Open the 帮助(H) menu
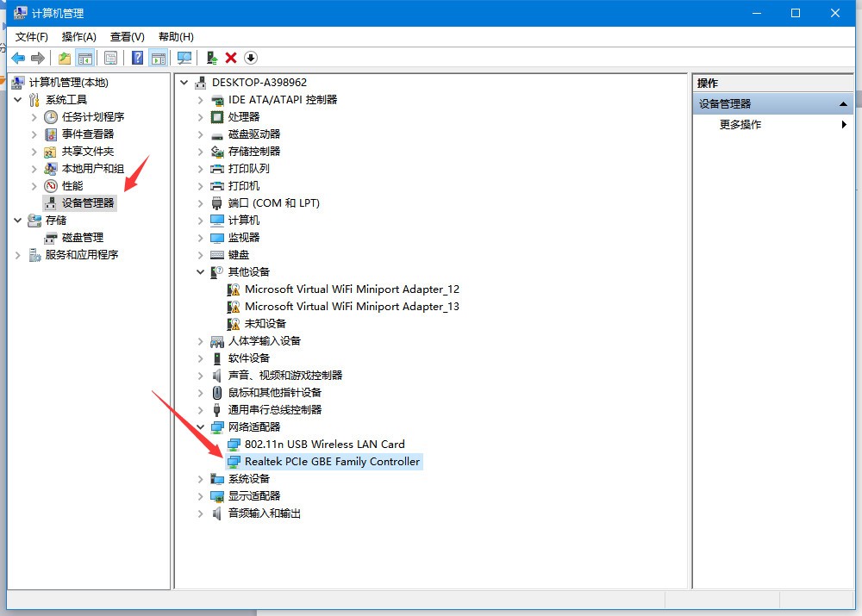The height and width of the screenshot is (616, 862). click(x=176, y=37)
